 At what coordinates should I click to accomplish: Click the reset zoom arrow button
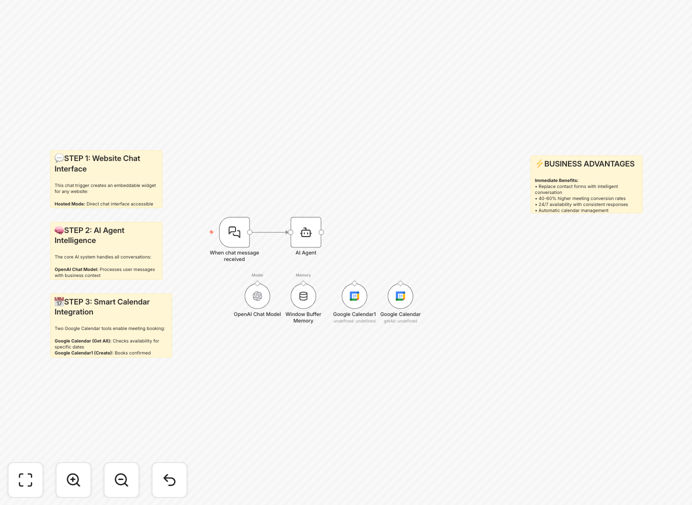point(169,480)
